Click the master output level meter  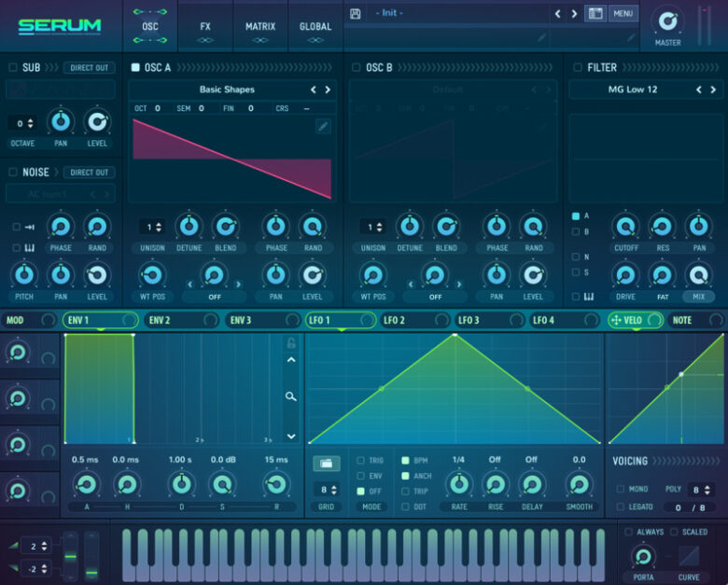point(705,24)
